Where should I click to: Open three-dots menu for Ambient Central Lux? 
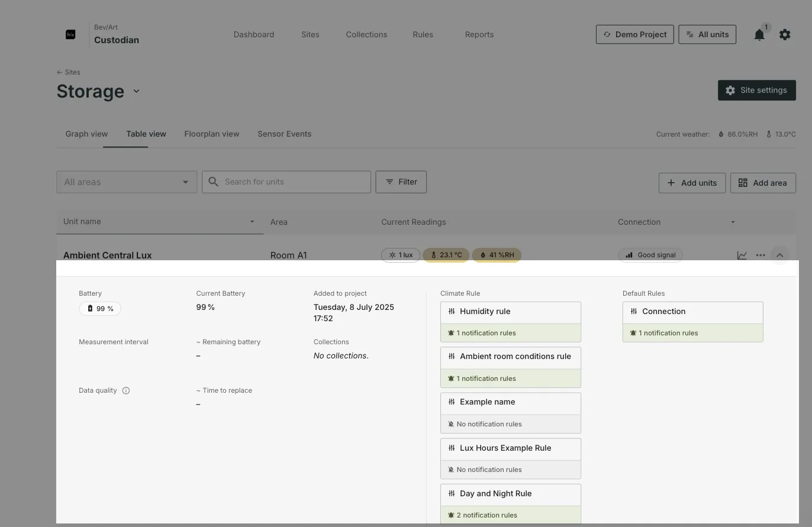761,256
